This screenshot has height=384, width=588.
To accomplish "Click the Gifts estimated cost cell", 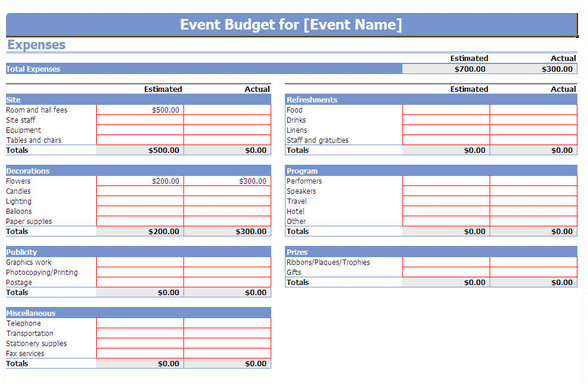I will coord(446,272).
